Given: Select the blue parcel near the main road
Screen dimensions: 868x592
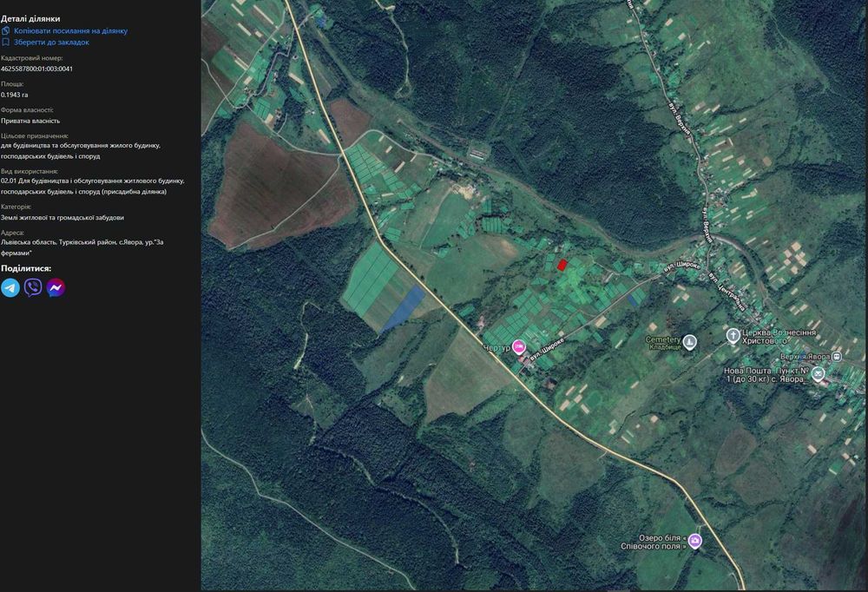Looking at the screenshot, I should click(x=404, y=308).
